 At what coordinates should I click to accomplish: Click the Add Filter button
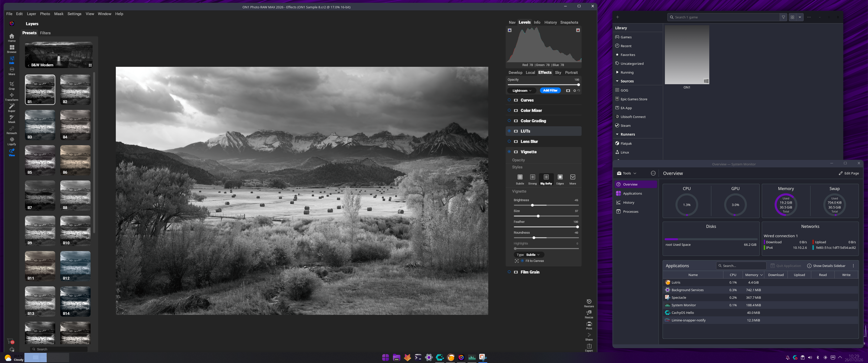[x=550, y=90]
